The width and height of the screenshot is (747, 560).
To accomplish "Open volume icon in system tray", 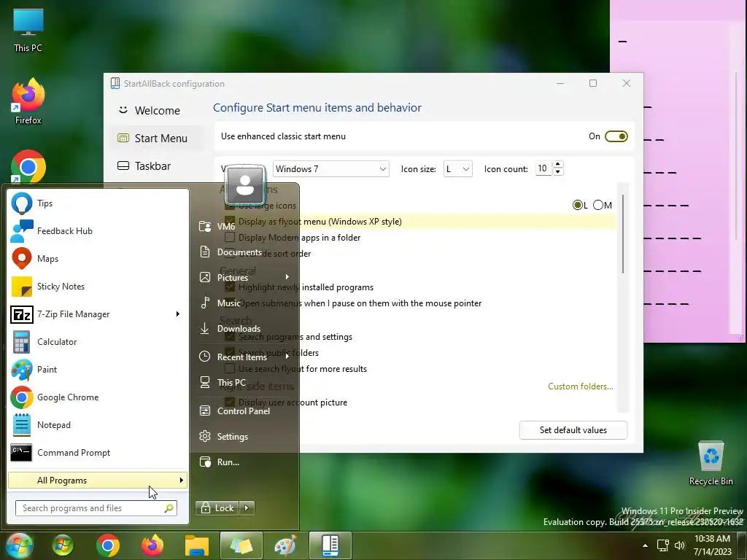I will point(680,545).
